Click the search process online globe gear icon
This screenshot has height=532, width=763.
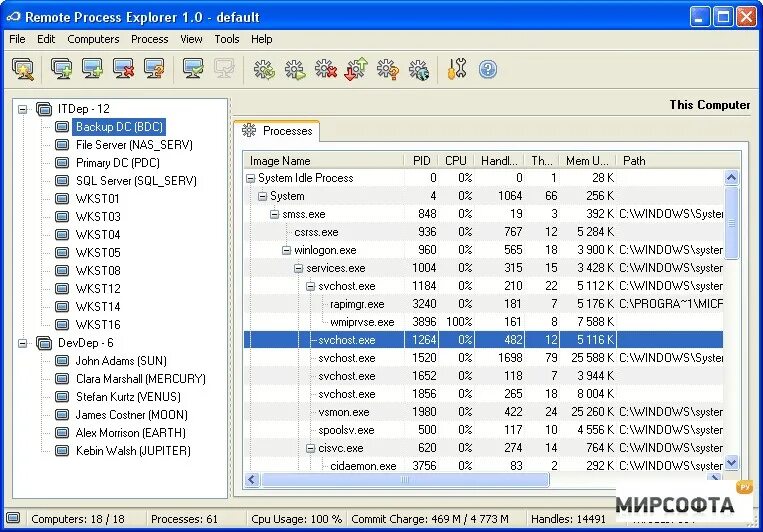coord(419,70)
